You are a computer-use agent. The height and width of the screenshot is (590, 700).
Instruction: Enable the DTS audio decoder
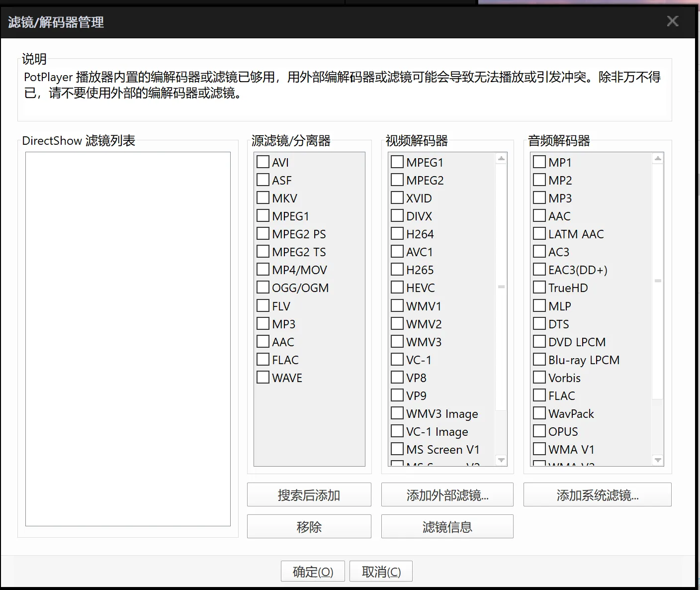[x=539, y=323]
